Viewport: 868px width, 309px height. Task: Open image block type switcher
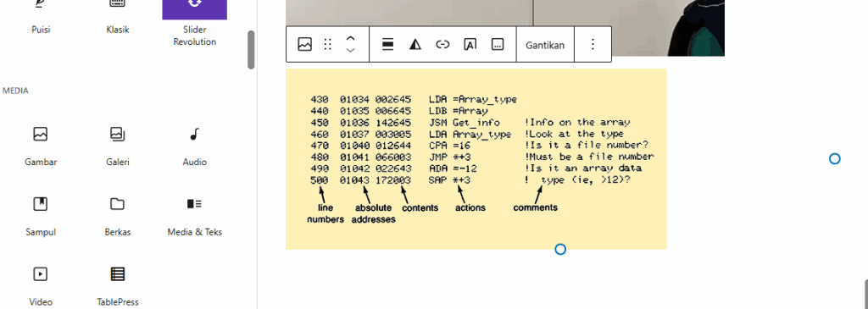point(304,45)
